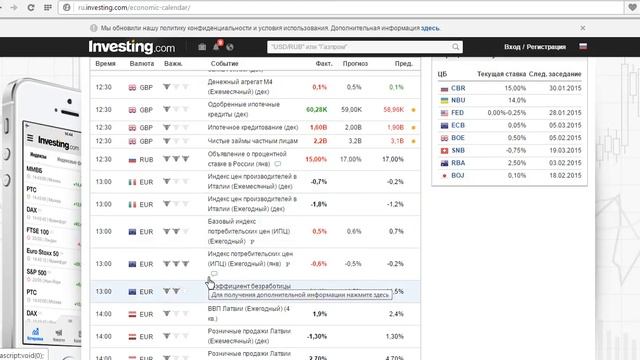Click the browser reload button

click(31, 7)
